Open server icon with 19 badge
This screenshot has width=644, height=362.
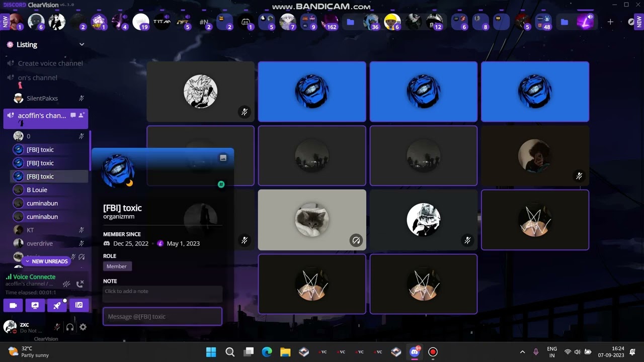coord(140,22)
